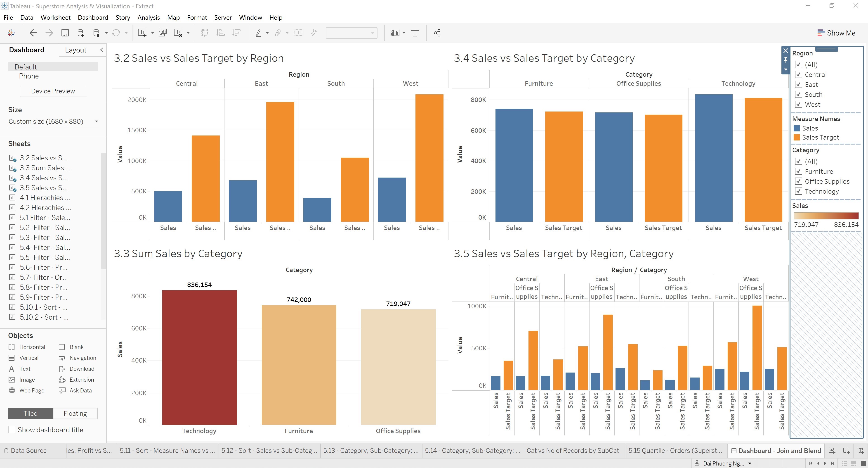Sort the view ascending
Image resolution: width=868 pixels, height=468 pixels.
click(x=220, y=33)
